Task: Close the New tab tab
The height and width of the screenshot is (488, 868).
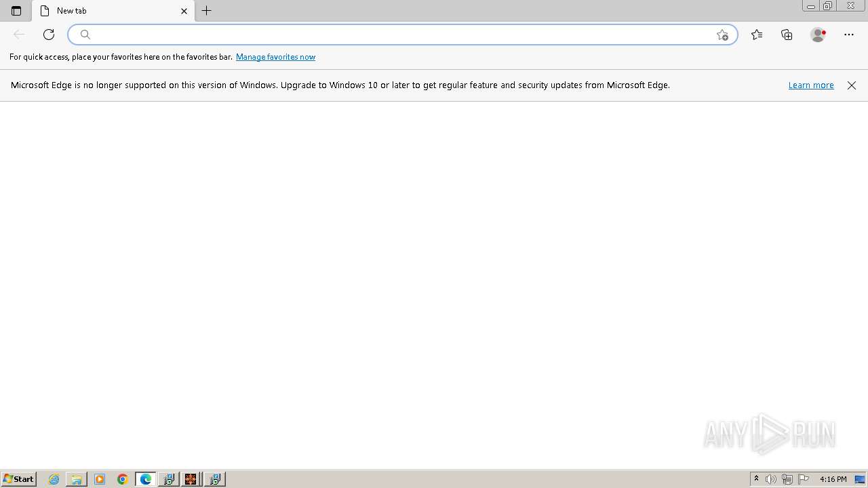Action: pos(184,11)
